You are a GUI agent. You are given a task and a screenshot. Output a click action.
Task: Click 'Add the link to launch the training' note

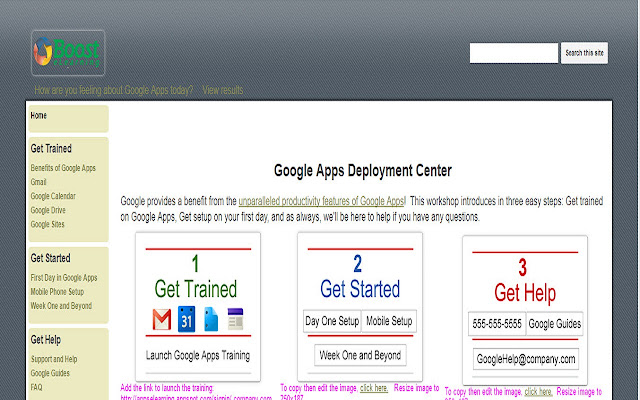click(167, 388)
